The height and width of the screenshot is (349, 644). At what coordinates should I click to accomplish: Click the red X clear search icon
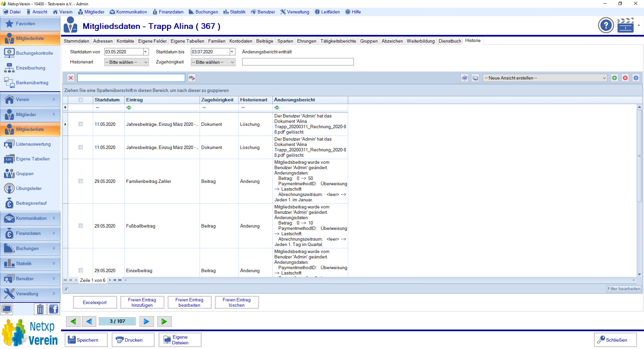(x=71, y=78)
